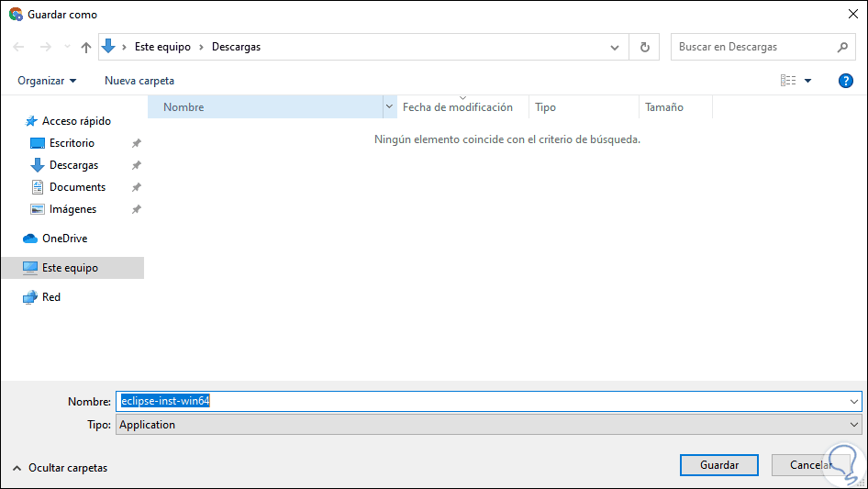Go up one folder level
The image size is (868, 489).
pyautogui.click(x=86, y=47)
